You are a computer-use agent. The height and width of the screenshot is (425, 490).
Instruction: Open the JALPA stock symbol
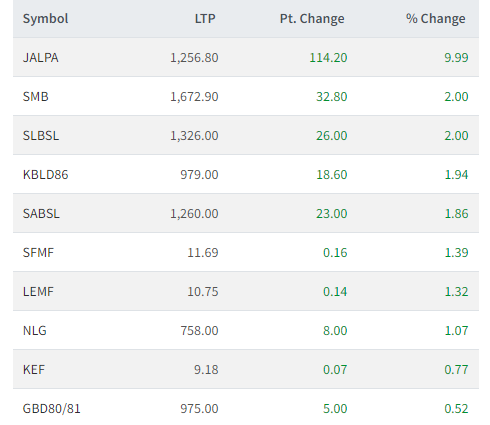coord(41,58)
